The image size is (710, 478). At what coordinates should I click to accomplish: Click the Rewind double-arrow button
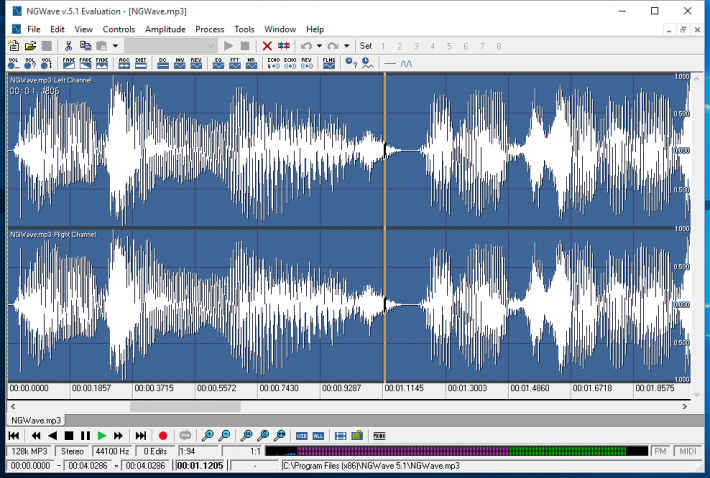click(36, 436)
